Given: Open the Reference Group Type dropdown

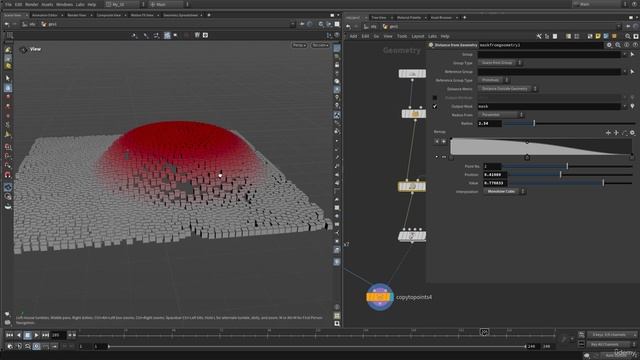Looking at the screenshot, I should [x=493, y=80].
